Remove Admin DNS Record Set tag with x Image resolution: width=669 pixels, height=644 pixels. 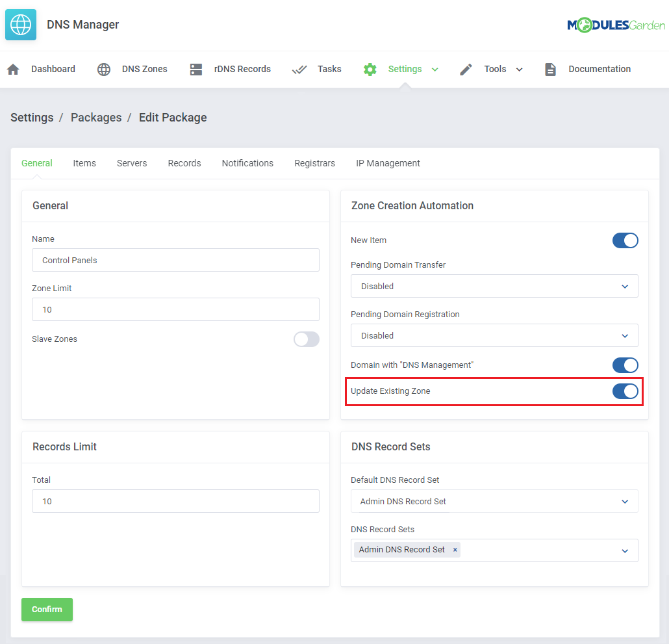click(455, 550)
